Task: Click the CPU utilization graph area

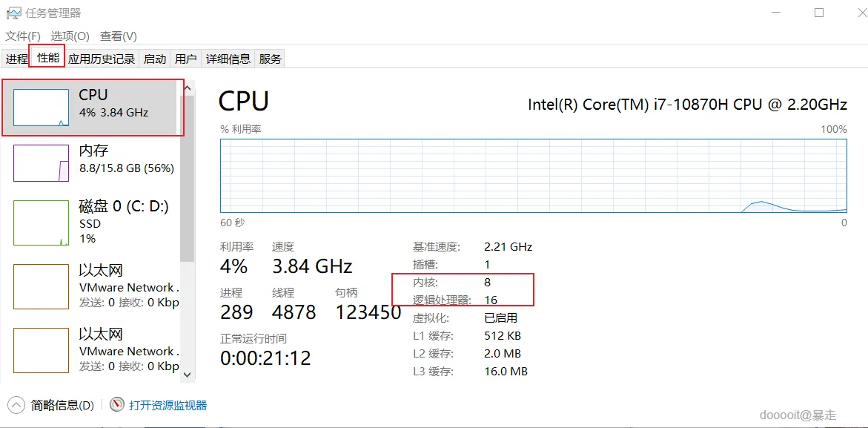Action: click(x=533, y=175)
